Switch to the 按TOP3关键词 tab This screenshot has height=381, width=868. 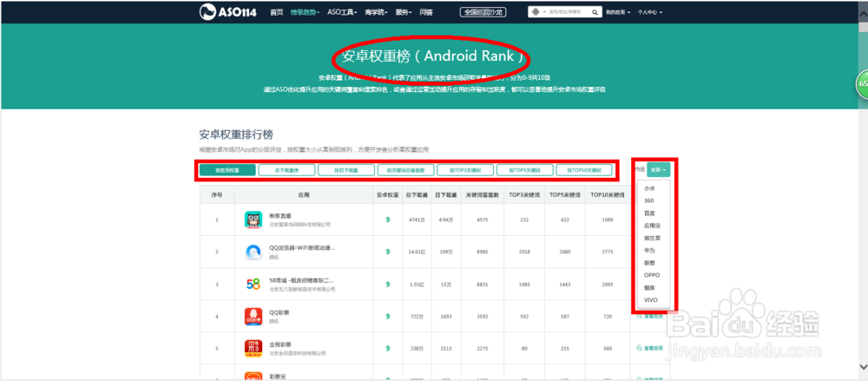point(465,170)
